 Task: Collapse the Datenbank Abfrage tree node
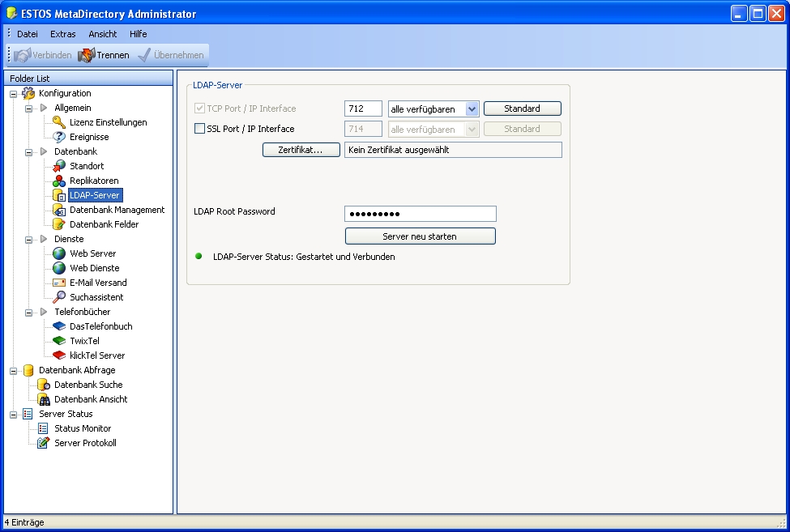[x=14, y=371]
